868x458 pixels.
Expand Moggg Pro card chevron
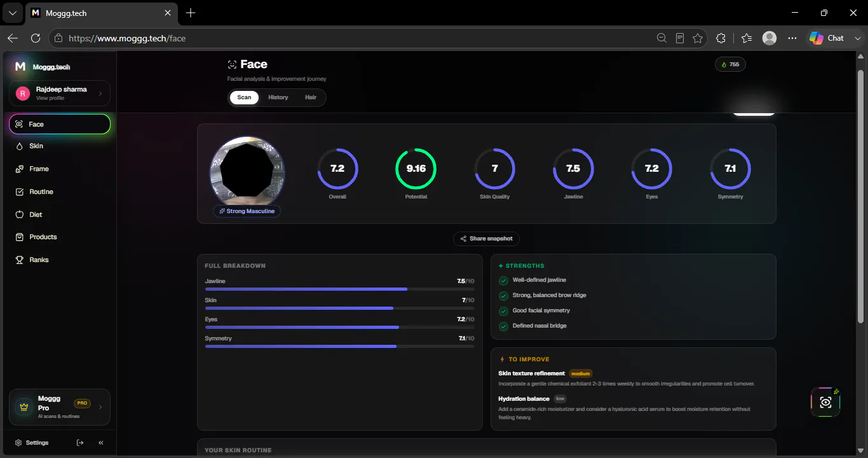[100, 407]
